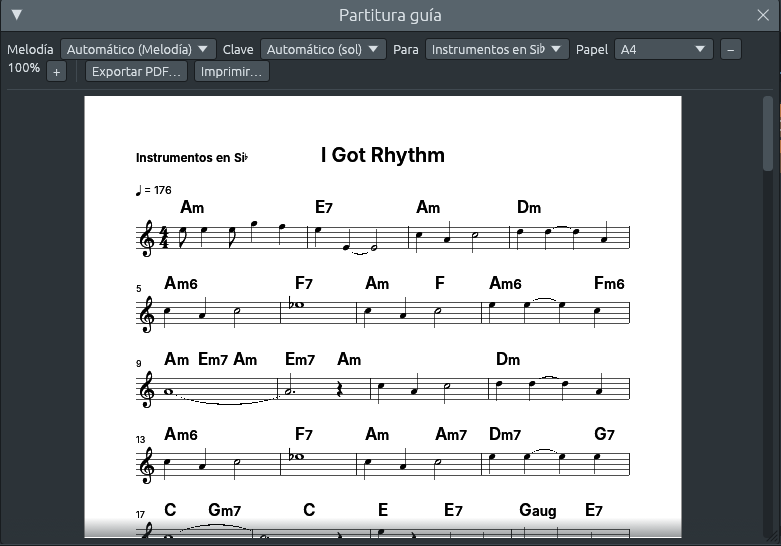Click Exportar PDF… button
This screenshot has width=781, height=546.
click(136, 71)
